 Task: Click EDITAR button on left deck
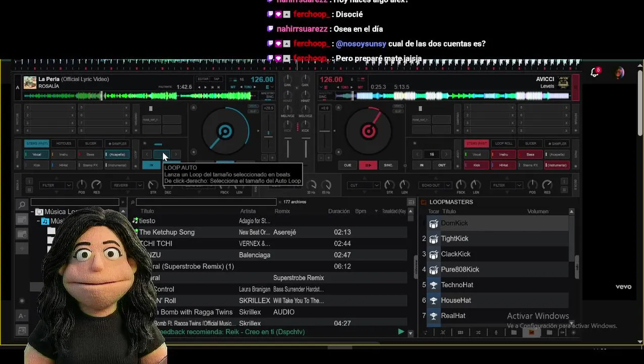pyautogui.click(x=203, y=79)
